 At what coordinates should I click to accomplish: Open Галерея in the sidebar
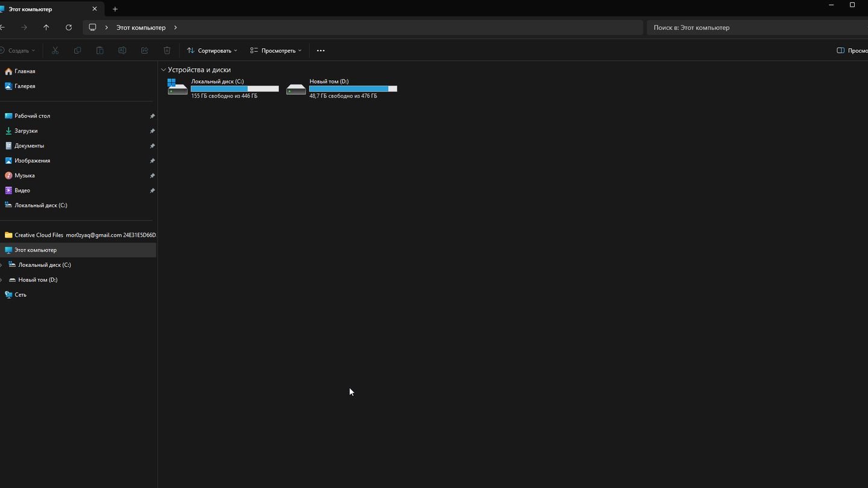click(25, 86)
